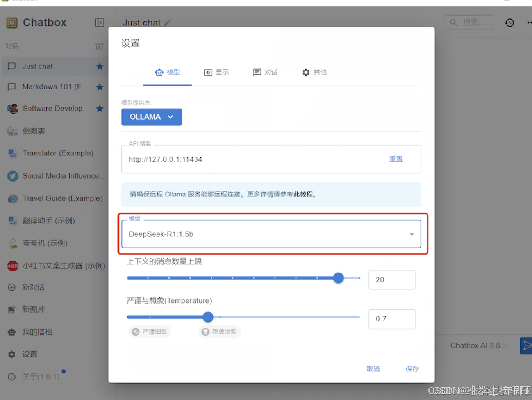Select the 想象发散 preset chip
Image resolution: width=532 pixels, height=400 pixels.
point(220,332)
